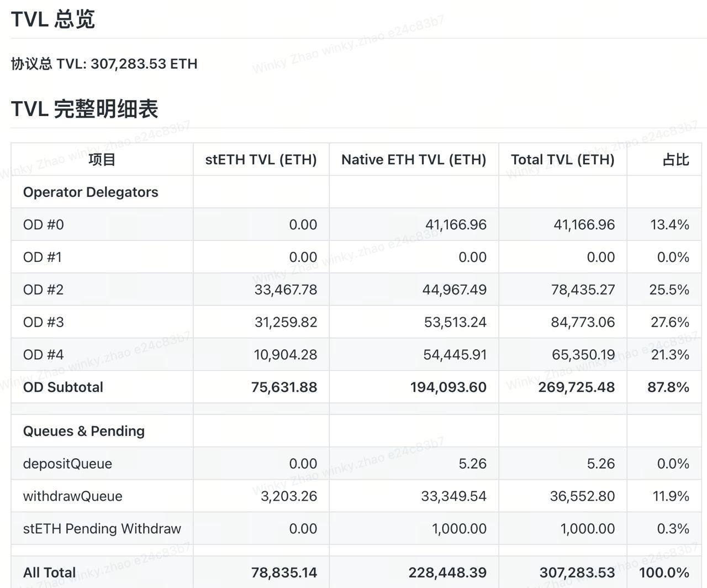Click the OD #3 Native ETH value 53,513.24
The height and width of the screenshot is (588, 707).
click(455, 322)
